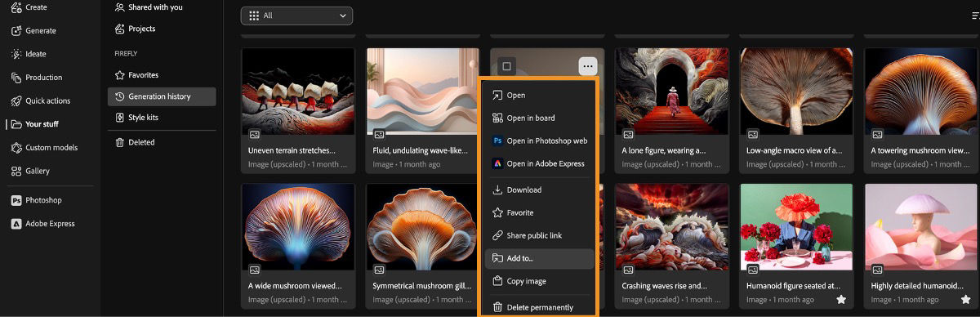Tick the selection checkbox on hovered thumbnail
The image size is (980, 317).
[x=506, y=66]
